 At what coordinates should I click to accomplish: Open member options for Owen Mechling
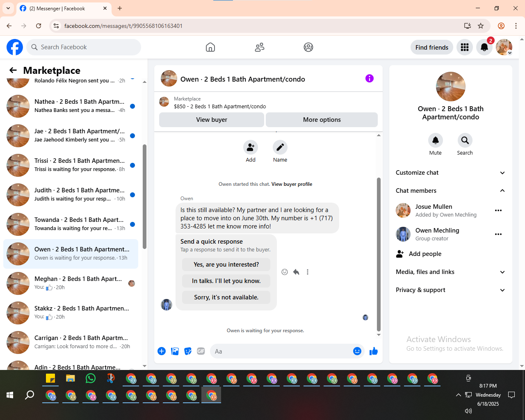click(498, 234)
